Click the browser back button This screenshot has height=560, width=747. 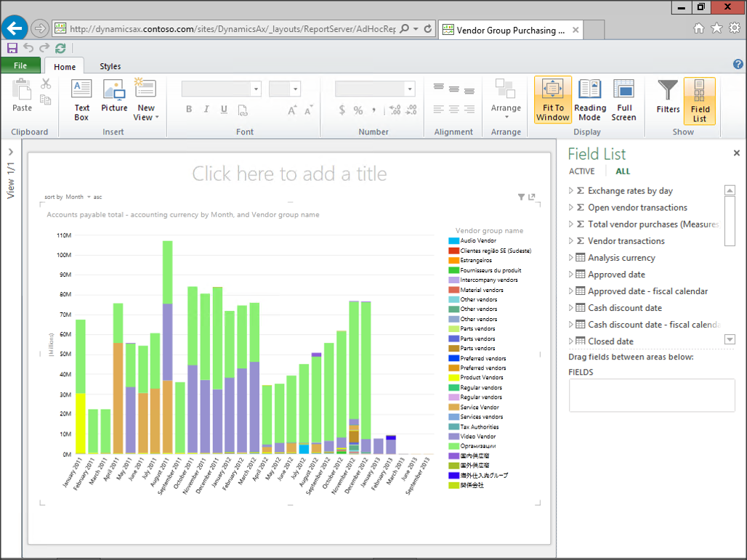(15, 29)
